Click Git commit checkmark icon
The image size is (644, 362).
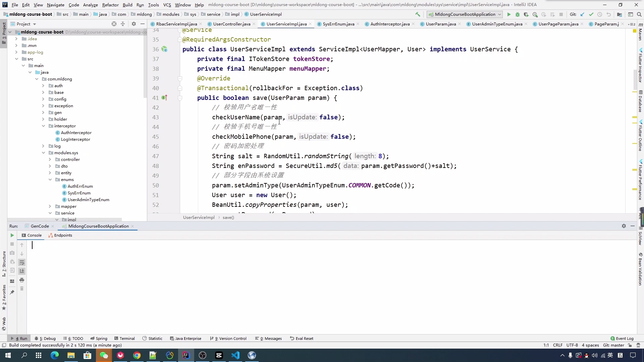(591, 14)
